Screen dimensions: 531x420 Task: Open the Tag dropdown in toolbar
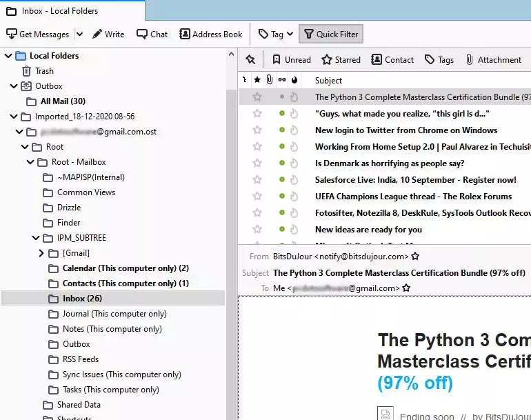pyautogui.click(x=276, y=34)
